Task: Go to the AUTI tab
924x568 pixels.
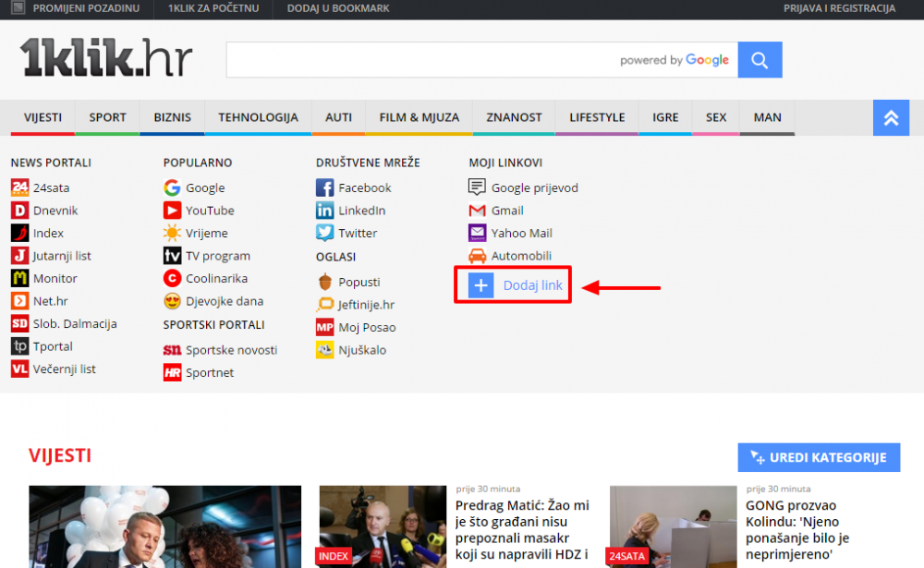Action: click(x=338, y=118)
